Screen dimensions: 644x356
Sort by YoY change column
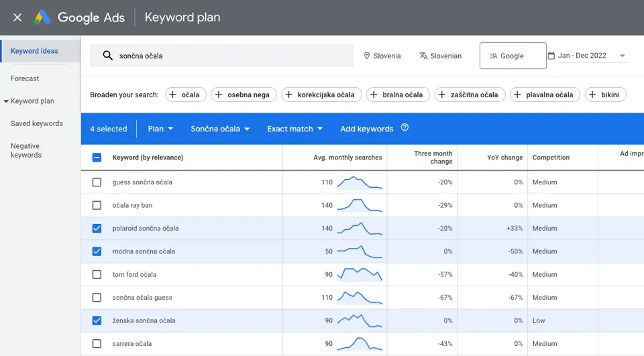pos(504,158)
